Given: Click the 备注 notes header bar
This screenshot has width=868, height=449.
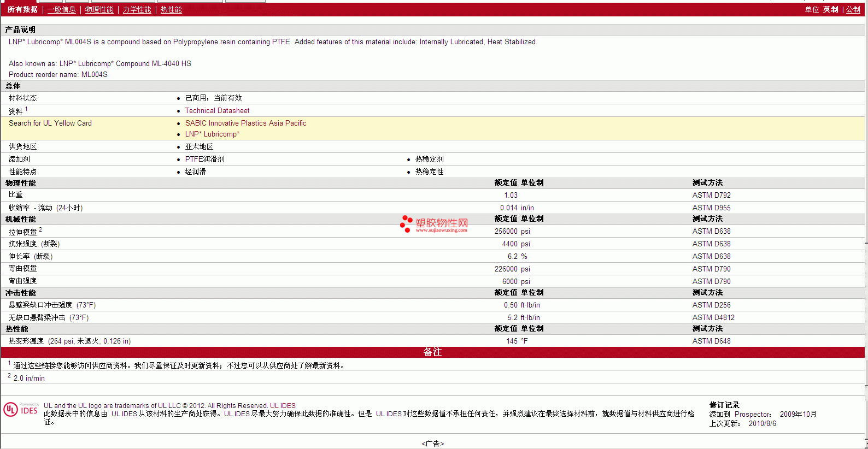Looking at the screenshot, I should click(433, 352).
